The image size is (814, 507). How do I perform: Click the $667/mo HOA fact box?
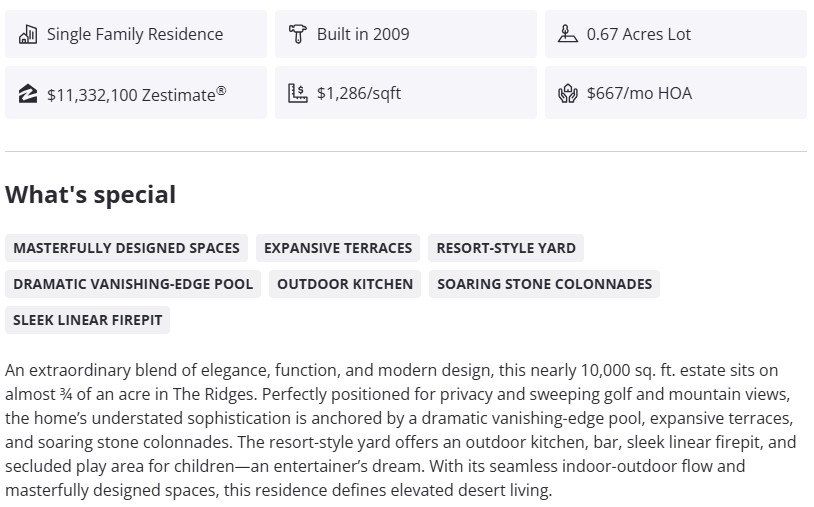click(675, 93)
